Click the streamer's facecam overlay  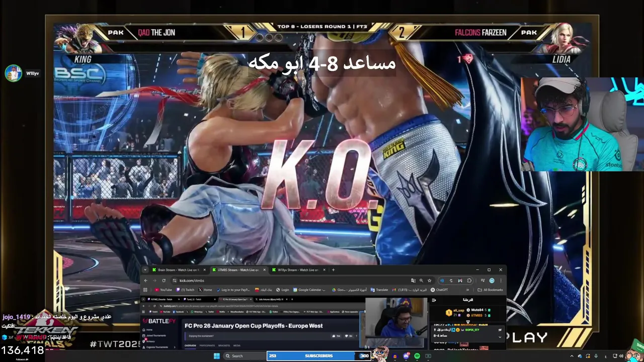(582, 125)
